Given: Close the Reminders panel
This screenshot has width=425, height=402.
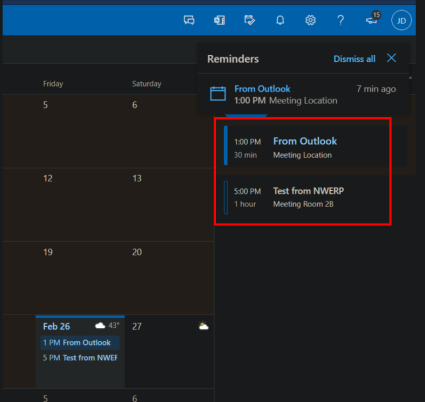Looking at the screenshot, I should (391, 58).
